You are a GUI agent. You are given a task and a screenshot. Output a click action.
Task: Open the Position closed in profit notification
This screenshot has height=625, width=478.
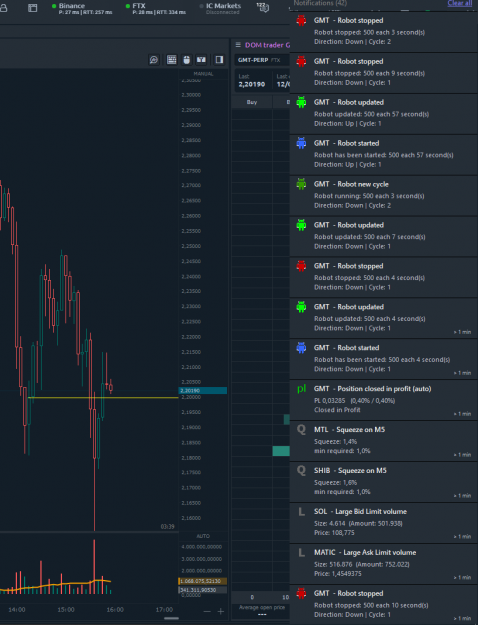click(384, 399)
